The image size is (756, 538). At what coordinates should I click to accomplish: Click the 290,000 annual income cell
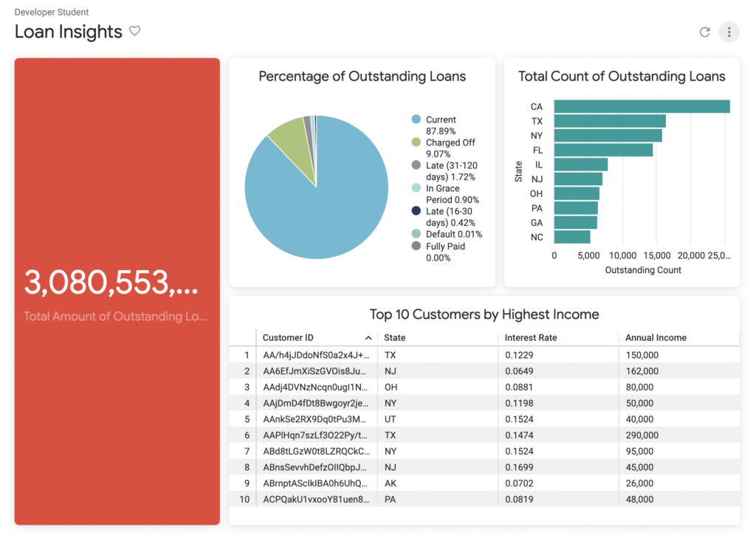point(642,435)
